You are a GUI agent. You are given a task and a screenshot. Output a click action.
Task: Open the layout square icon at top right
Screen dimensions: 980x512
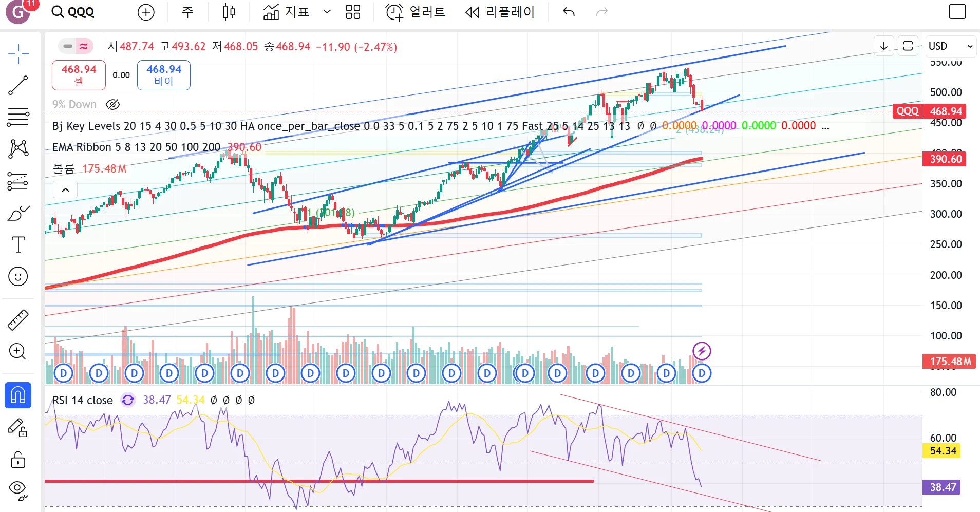point(957,12)
